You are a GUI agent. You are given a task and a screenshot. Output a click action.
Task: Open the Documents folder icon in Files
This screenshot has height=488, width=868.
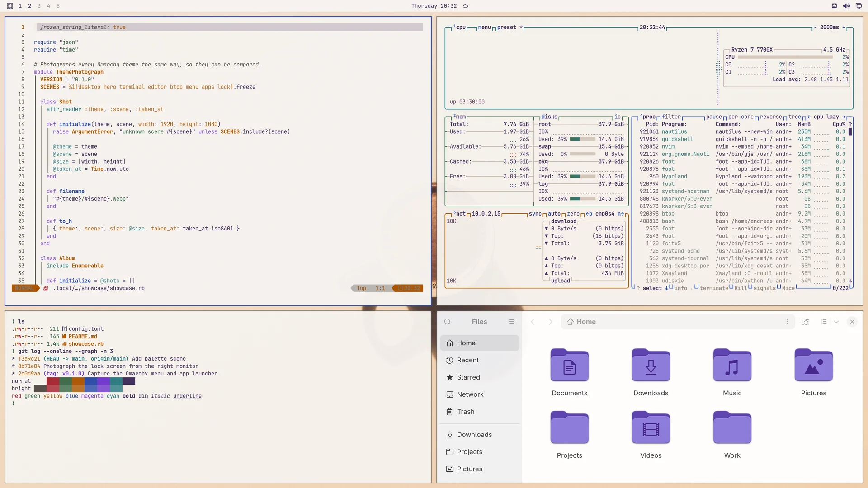click(x=569, y=365)
